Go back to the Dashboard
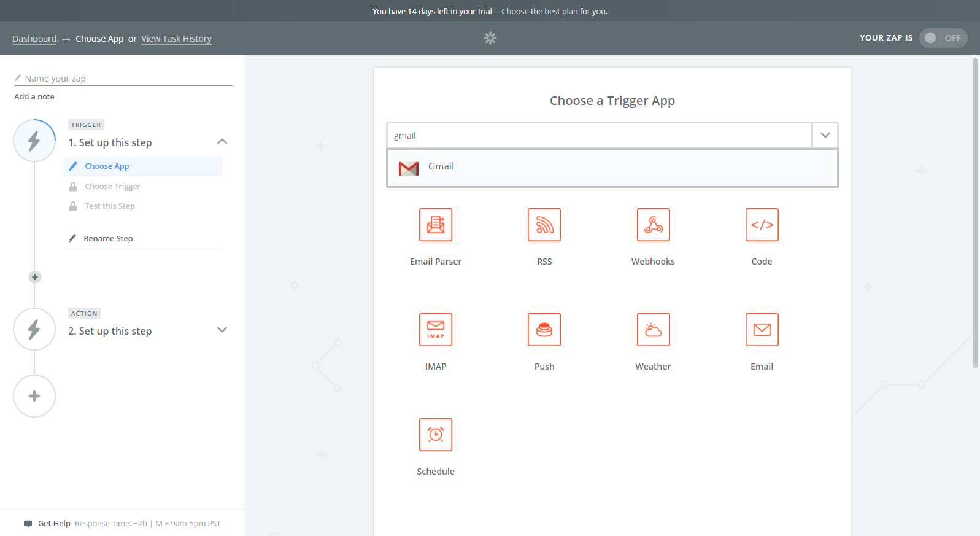Image resolution: width=980 pixels, height=536 pixels. tap(34, 39)
